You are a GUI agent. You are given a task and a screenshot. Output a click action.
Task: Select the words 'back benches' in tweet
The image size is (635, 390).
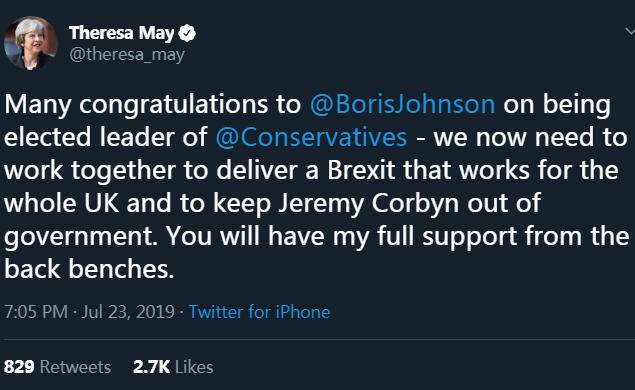pyautogui.click(x=87, y=269)
